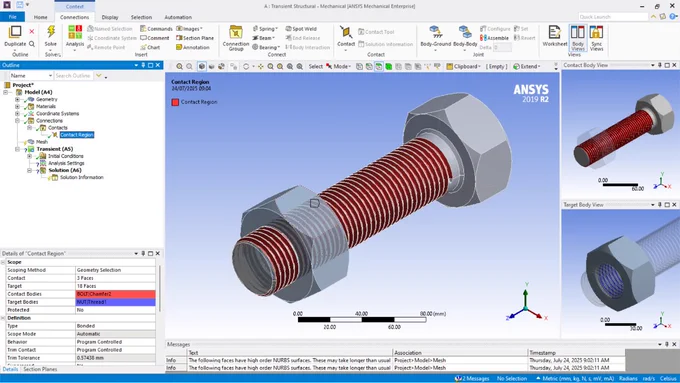Image resolution: width=680 pixels, height=383 pixels.
Task: Select the Mesh tree item
Action: pos(42,142)
